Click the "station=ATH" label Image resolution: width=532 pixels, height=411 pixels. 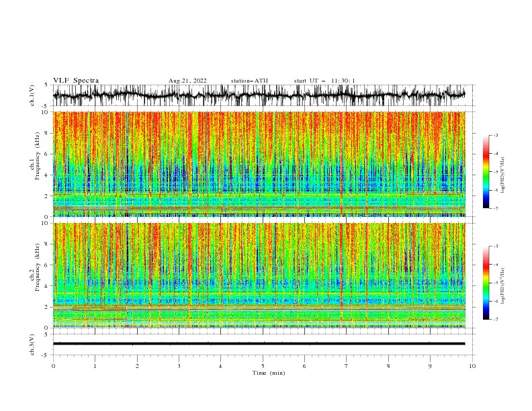[x=249, y=81]
